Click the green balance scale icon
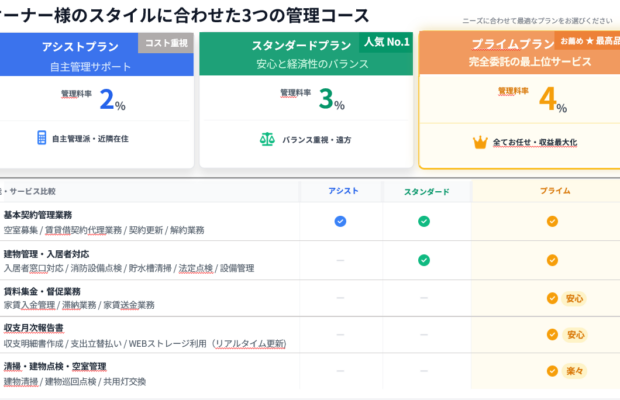620x400 pixels. point(267,139)
